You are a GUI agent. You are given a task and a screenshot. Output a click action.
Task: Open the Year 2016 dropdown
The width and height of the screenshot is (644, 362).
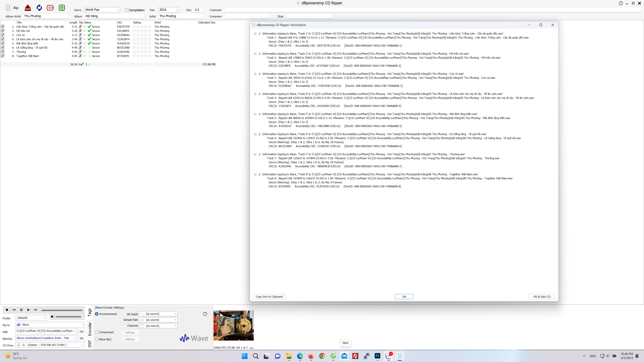[169, 10]
